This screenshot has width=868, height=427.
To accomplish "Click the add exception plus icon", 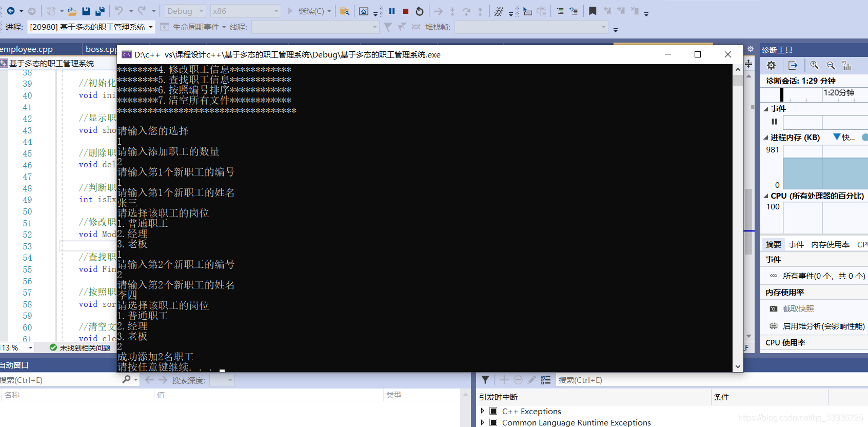I will 504,380.
